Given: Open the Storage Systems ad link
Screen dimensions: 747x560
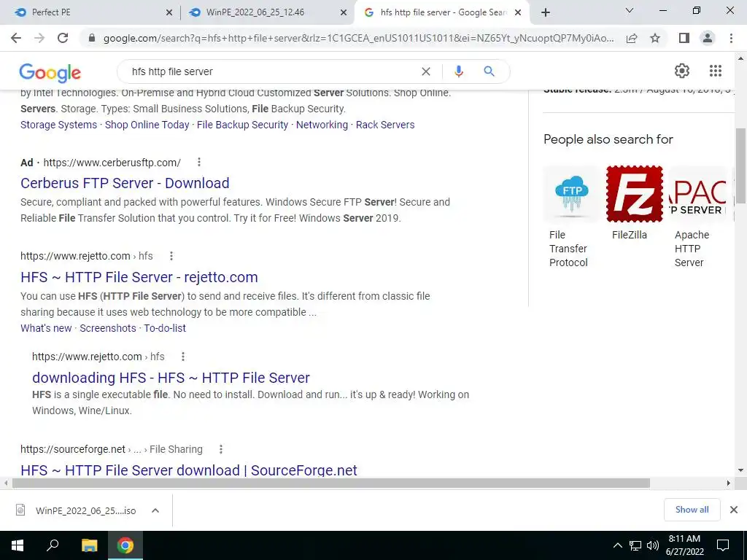Looking at the screenshot, I should click(58, 125).
